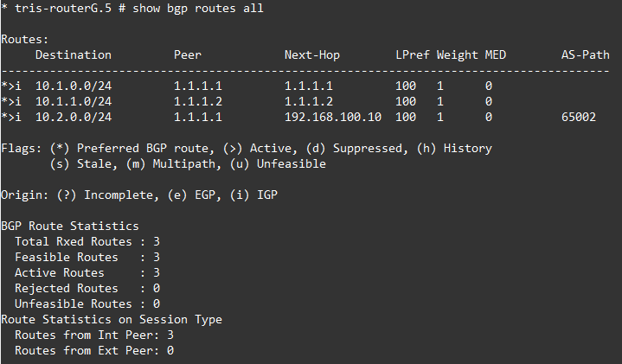
Task: Click the 'Peer' column header
Action: click(188, 55)
